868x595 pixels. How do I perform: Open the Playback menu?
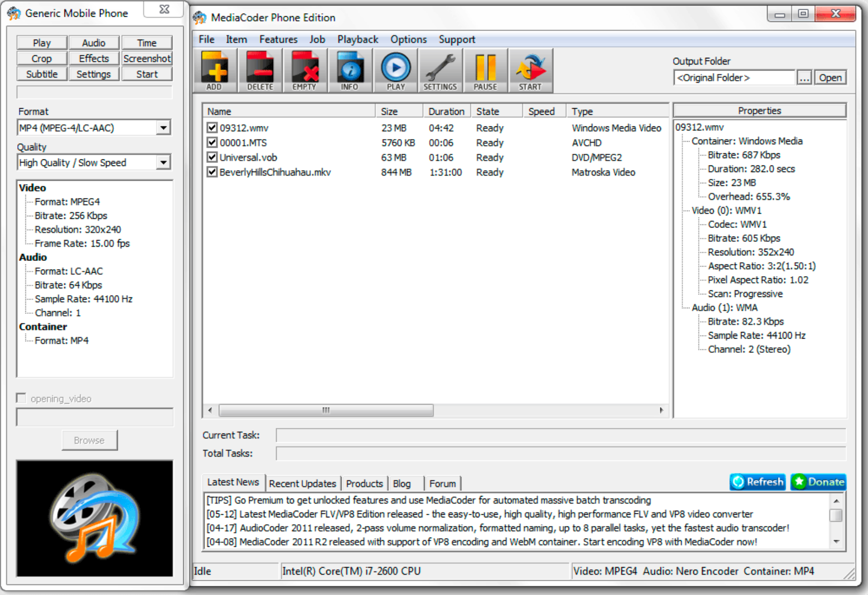coord(358,39)
